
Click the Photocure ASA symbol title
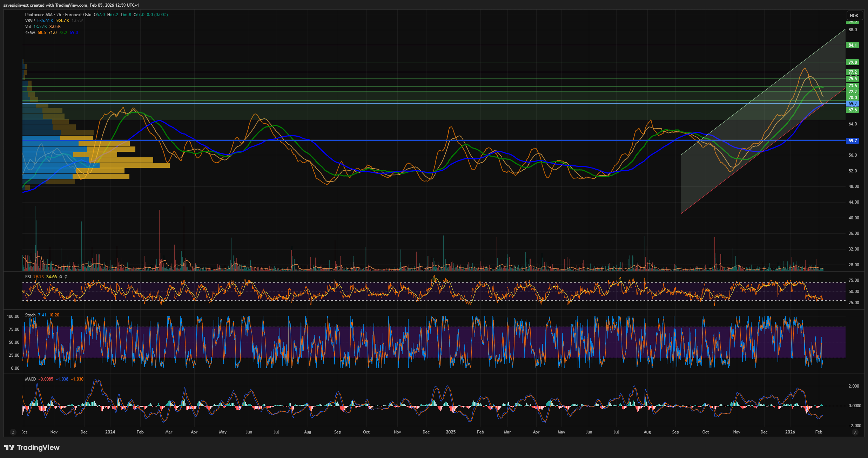pos(39,15)
